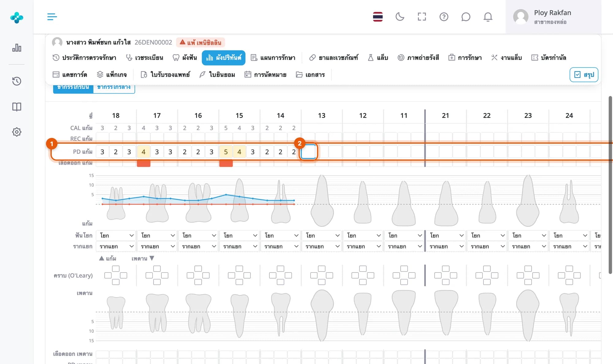613x364 pixels.
Task: Toggle dark mode moon icon
Action: pos(400,17)
